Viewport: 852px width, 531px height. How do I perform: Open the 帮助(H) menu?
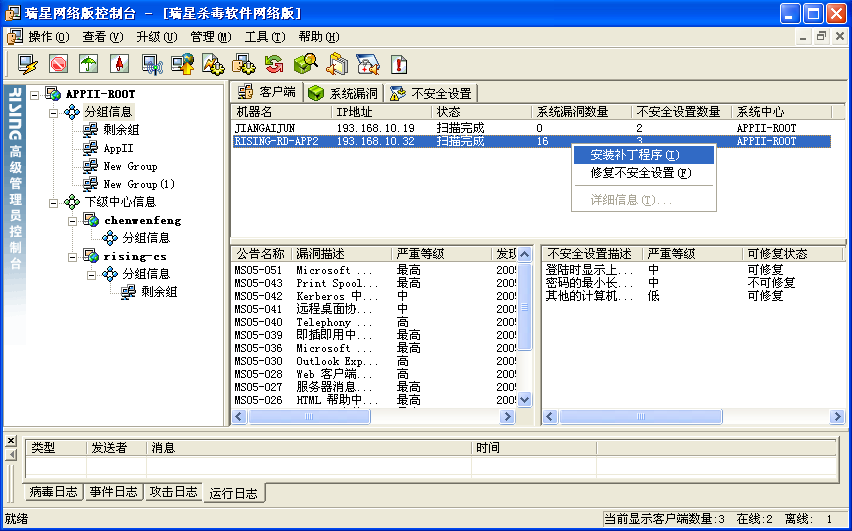[319, 37]
